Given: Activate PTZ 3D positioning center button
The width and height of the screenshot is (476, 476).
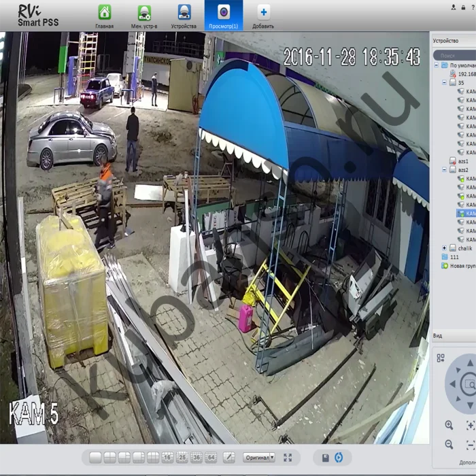Looking at the screenshot, I should click(471, 384).
